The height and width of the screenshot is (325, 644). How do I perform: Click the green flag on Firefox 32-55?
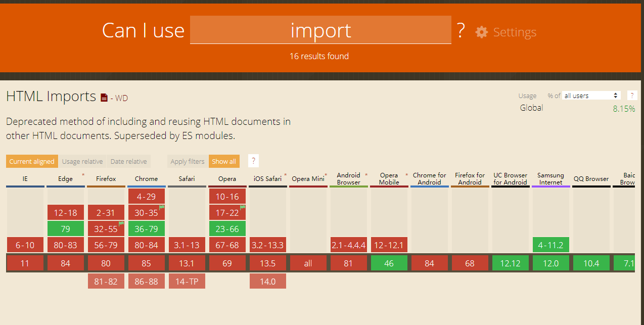(121, 223)
